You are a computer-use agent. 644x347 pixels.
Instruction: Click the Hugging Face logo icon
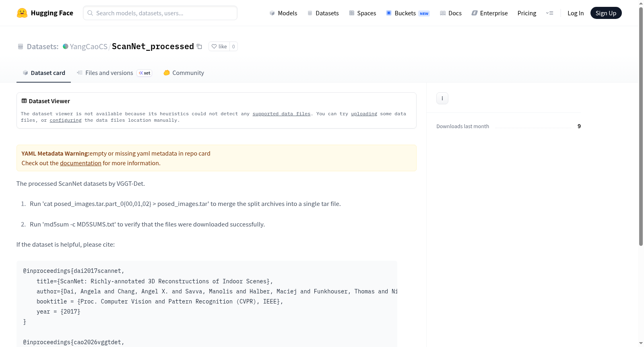coord(22,13)
